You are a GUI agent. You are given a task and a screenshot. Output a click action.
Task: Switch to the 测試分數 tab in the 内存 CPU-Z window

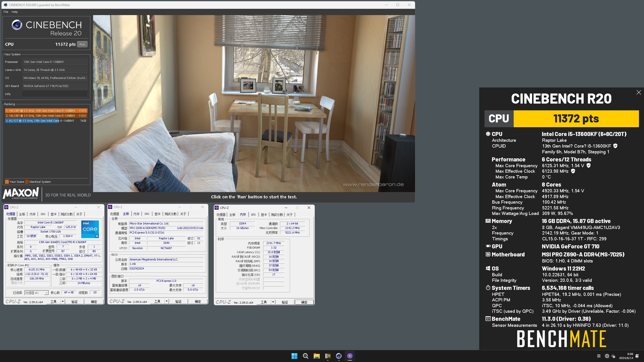[277, 215]
